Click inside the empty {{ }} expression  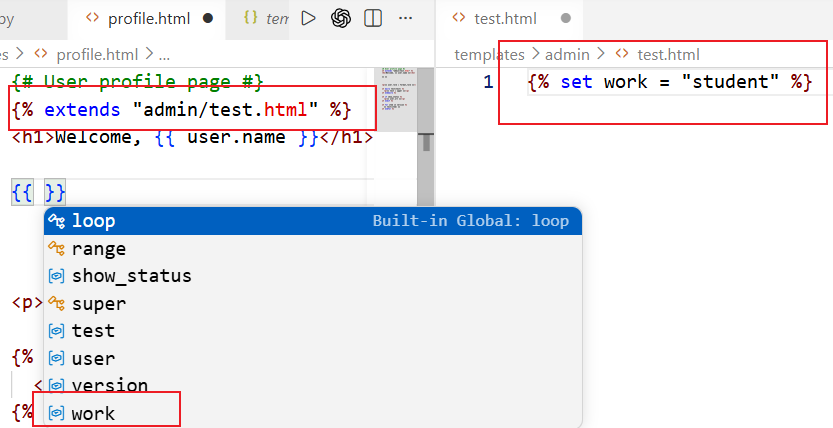(38, 192)
